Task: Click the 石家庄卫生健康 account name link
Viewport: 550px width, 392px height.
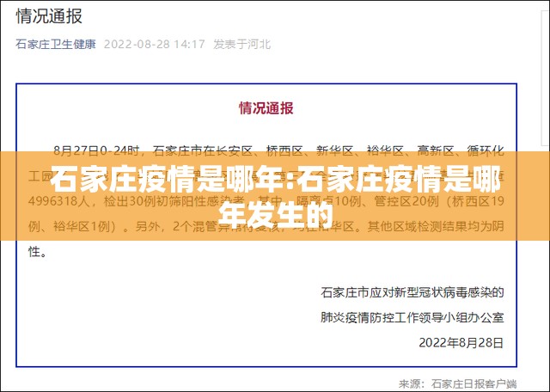Action: pos(56,45)
